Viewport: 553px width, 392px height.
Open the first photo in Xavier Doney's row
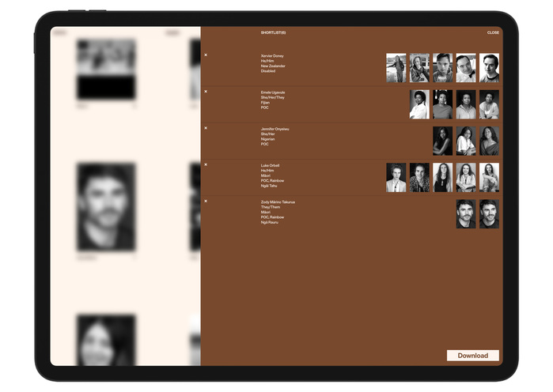[396, 68]
